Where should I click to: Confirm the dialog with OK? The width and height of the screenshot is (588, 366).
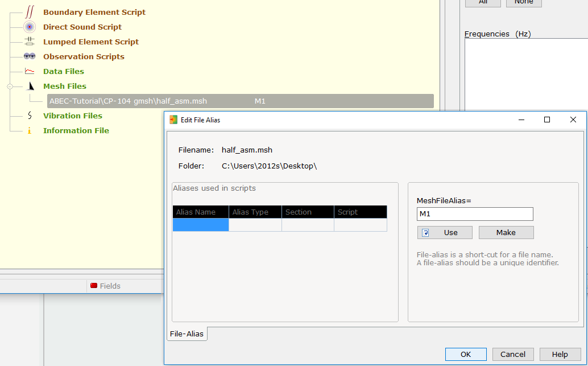click(466, 354)
